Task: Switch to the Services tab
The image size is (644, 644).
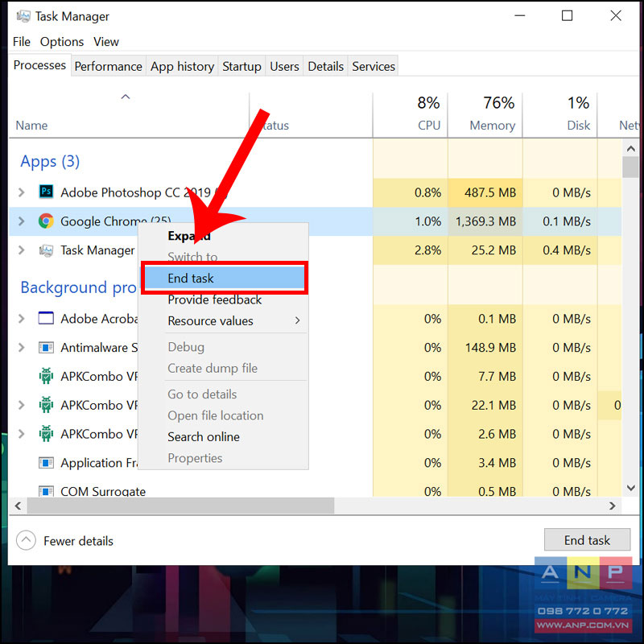Action: coord(374,66)
